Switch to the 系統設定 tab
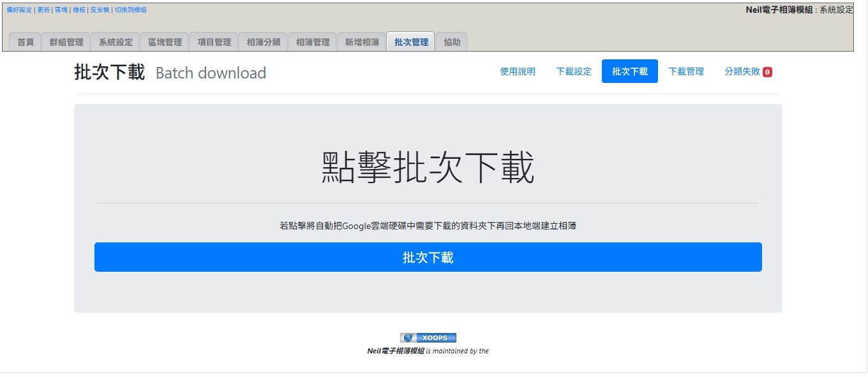Image resolution: width=868 pixels, height=377 pixels. coord(116,42)
